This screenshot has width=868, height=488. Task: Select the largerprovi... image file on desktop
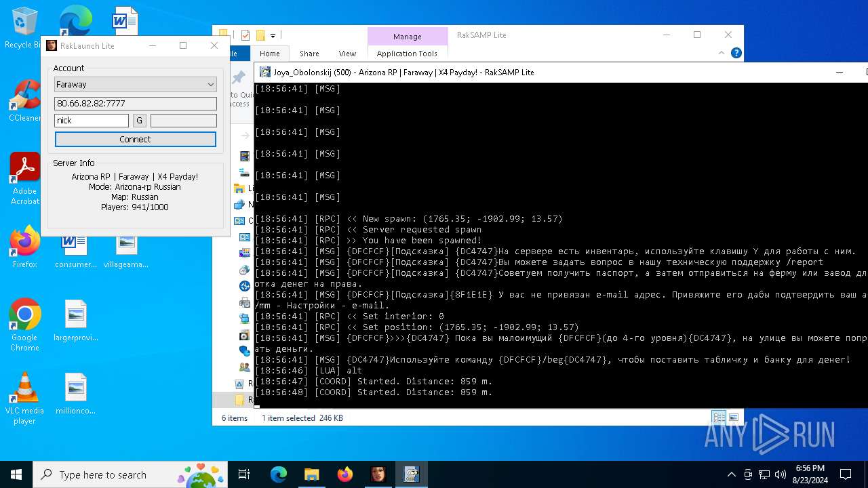point(76,321)
